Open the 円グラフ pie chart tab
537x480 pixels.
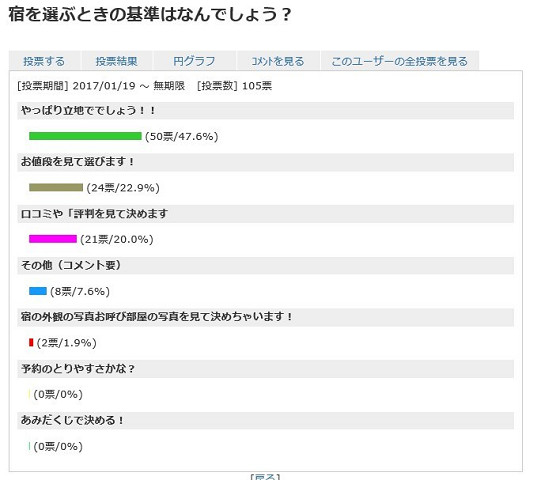pos(194,61)
